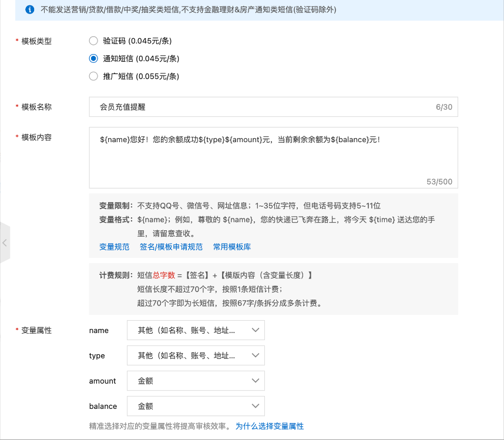Open the name variable attribute dropdown
The height and width of the screenshot is (440, 504).
(x=196, y=330)
